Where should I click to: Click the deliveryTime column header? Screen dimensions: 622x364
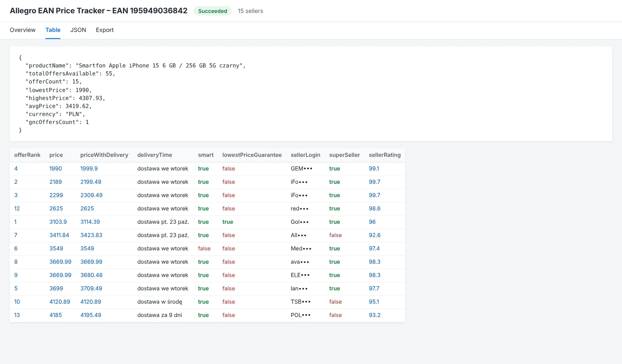click(154, 155)
